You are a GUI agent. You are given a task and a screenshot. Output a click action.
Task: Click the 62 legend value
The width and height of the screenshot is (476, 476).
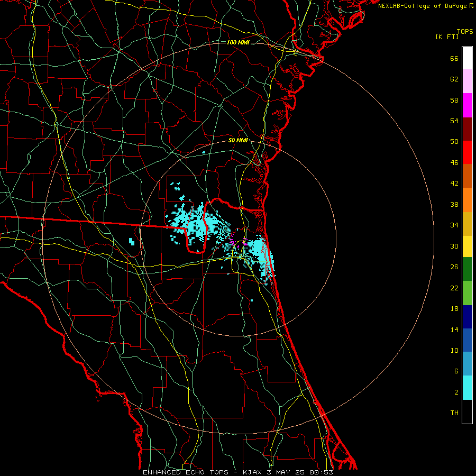pyautogui.click(x=454, y=79)
